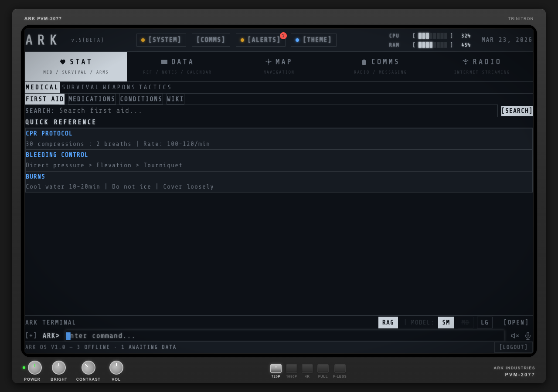558x392 pixels.
Task: Open COMMS via the phone icon
Action: (x=364, y=61)
